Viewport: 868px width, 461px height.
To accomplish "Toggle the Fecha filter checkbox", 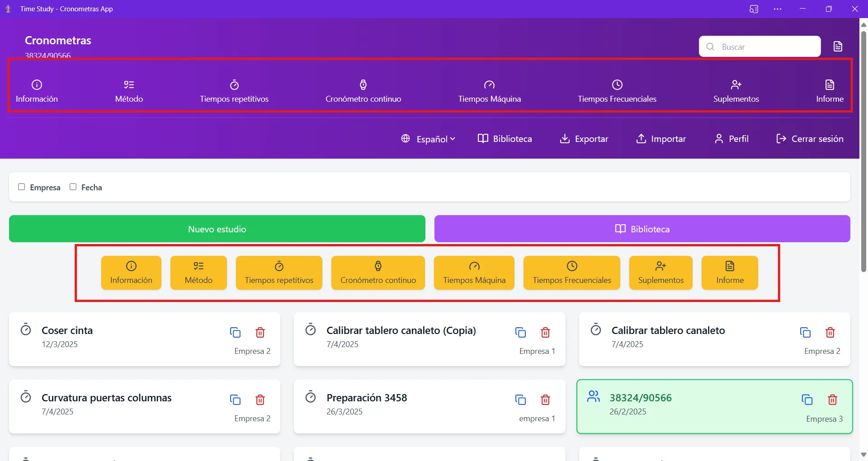I will coord(73,187).
